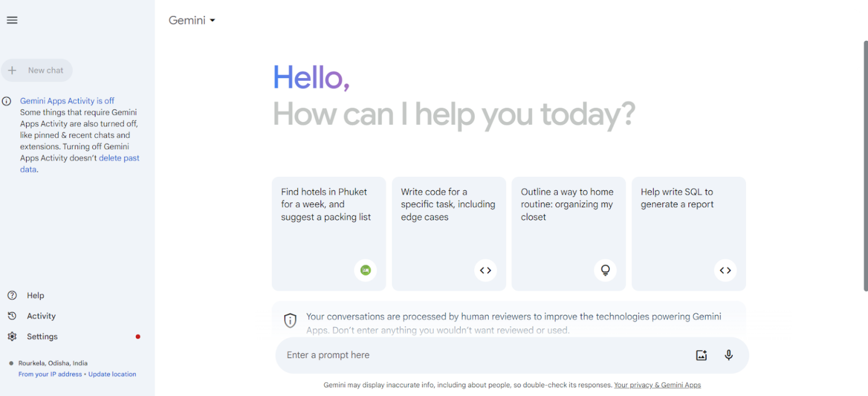The width and height of the screenshot is (868, 396).
Task: Click the 'Enter a prompt here' field
Action: pyautogui.click(x=480, y=355)
